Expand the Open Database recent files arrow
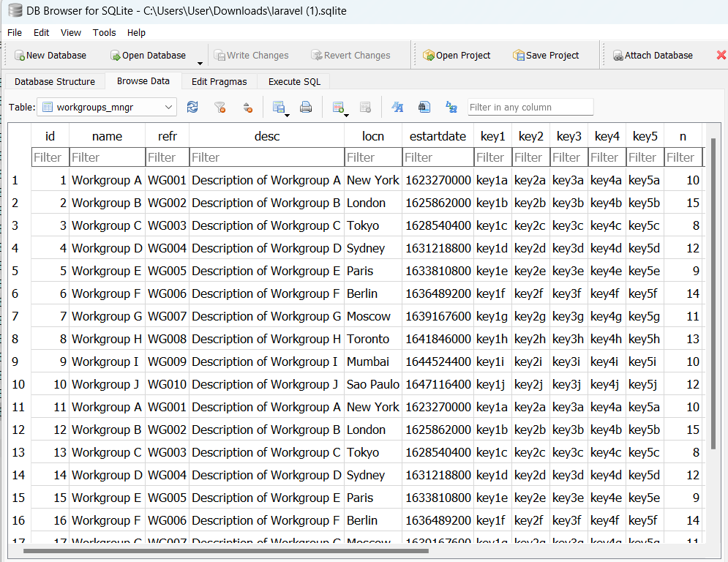728x562 pixels. point(200,63)
